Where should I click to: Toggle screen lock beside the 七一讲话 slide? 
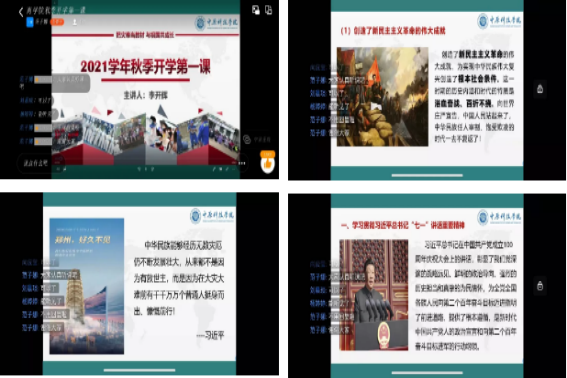pyautogui.click(x=540, y=286)
